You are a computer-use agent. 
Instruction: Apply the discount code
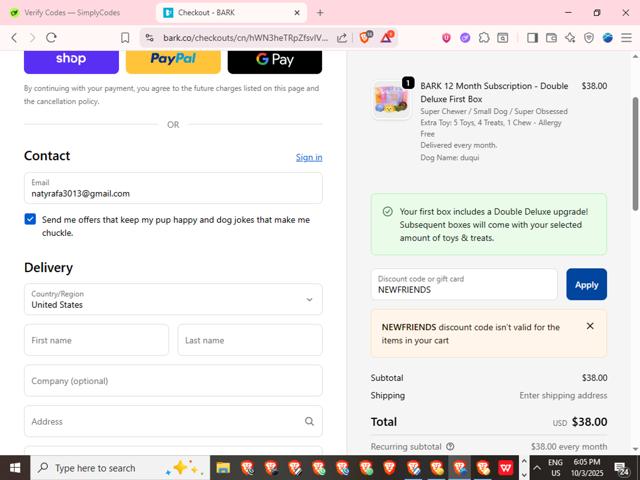click(x=587, y=284)
